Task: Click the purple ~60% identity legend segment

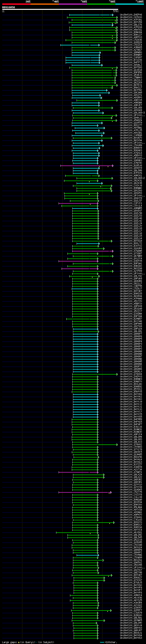Action: (x=73, y=4)
